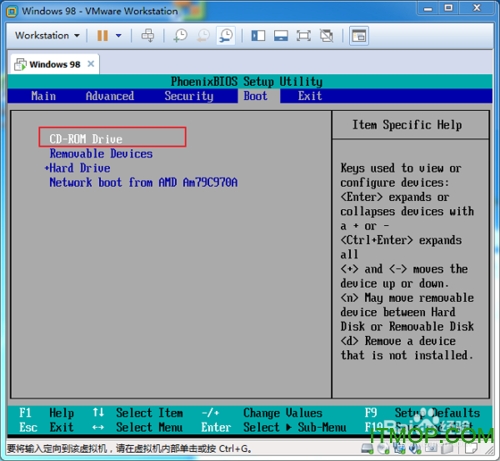Open the Main BIOS menu
This screenshot has height=461, width=500.
(43, 96)
